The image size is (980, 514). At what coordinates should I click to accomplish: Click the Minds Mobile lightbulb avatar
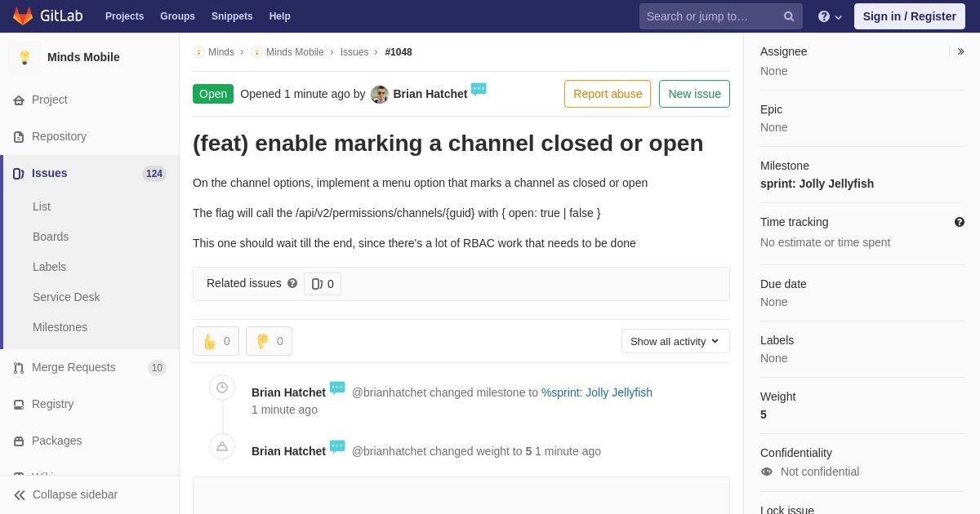24,57
